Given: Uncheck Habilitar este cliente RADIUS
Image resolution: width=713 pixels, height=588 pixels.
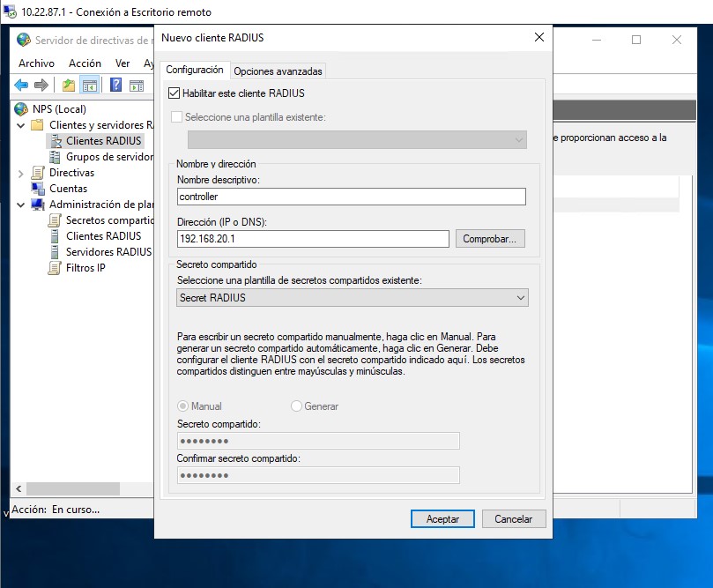Looking at the screenshot, I should (174, 93).
